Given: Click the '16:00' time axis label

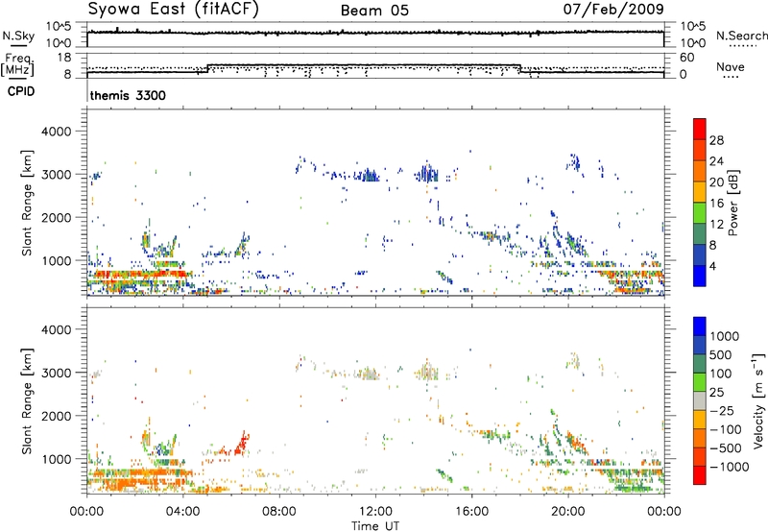Looking at the screenshot, I should 471,512.
